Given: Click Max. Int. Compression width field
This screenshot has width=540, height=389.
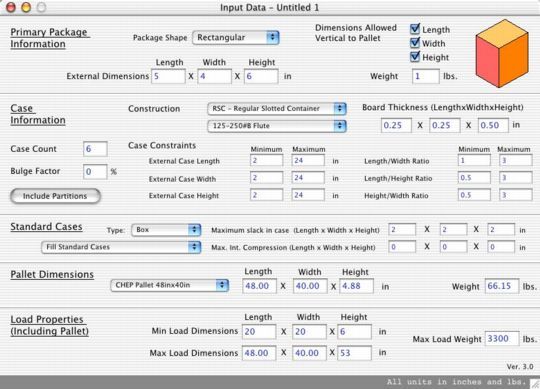Looking at the screenshot, I should pyautogui.click(x=453, y=247).
